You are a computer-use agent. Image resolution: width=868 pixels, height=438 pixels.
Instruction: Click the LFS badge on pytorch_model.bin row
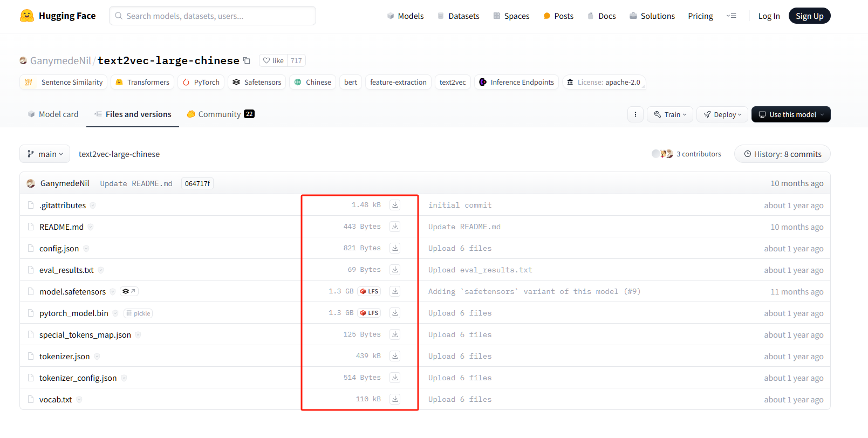coord(370,313)
